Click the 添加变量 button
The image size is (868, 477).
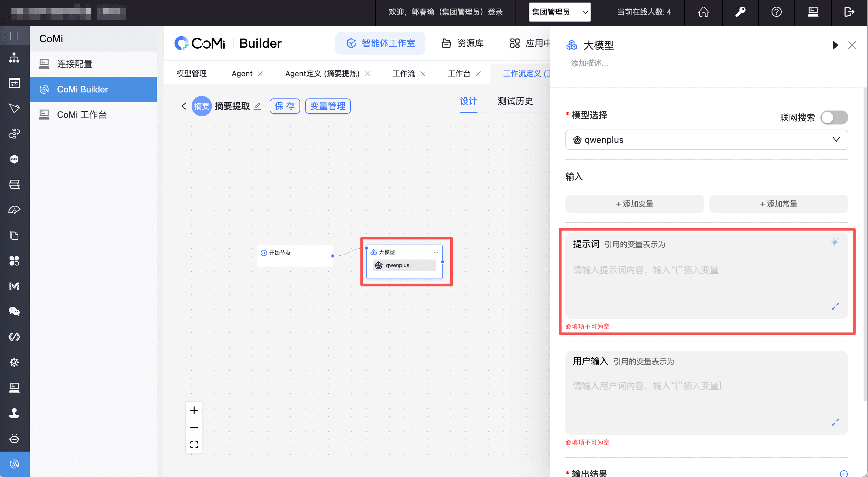click(x=635, y=204)
